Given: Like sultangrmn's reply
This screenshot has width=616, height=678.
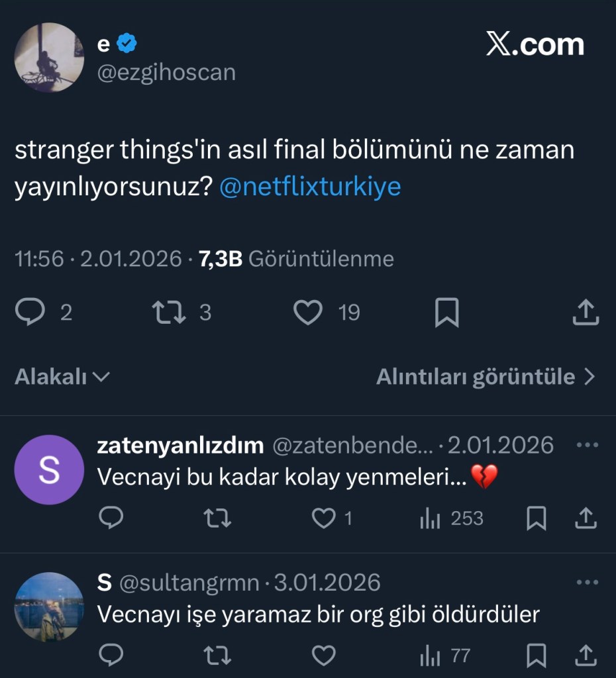Looking at the screenshot, I should point(323,655).
